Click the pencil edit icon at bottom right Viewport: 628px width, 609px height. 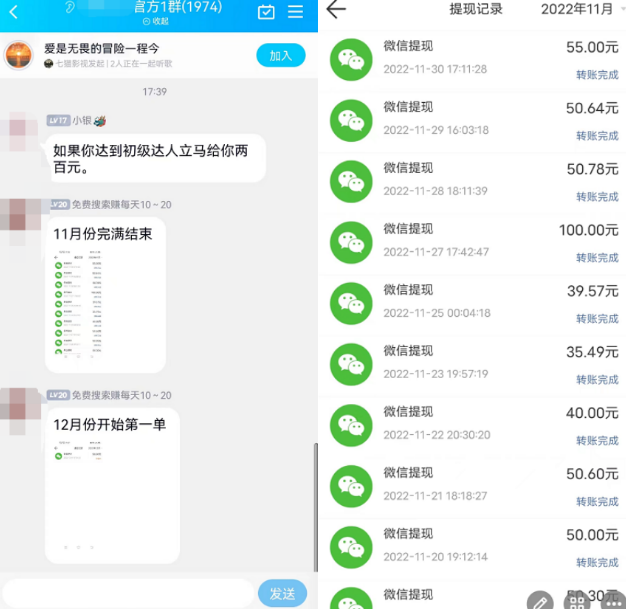(x=539, y=601)
